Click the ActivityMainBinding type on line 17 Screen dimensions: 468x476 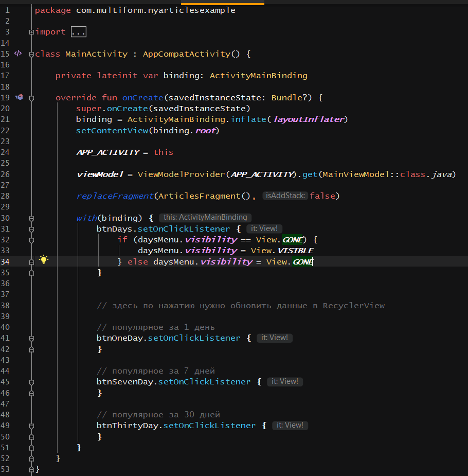click(x=259, y=76)
